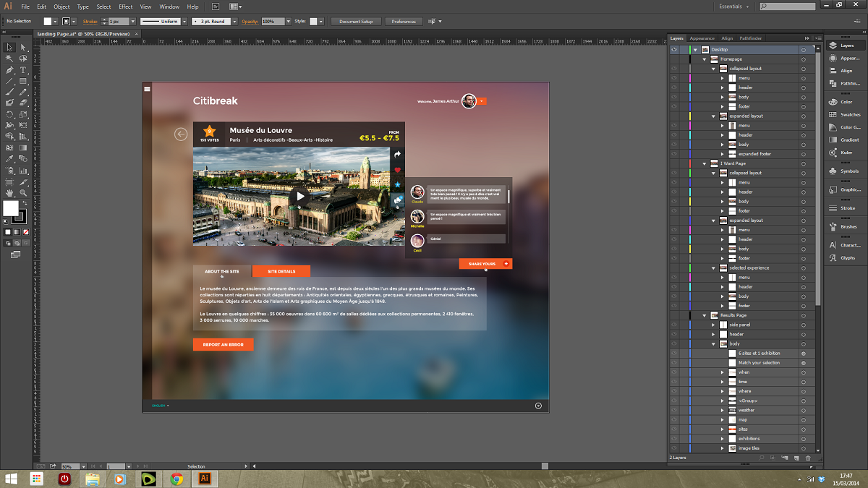Select the Direct Selection tool
The image size is (868, 488).
(23, 48)
